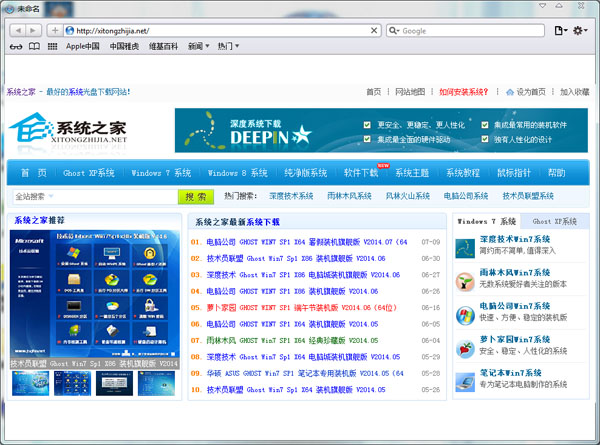Screen dimensions: 600x445
Task: Click the 深度技术Win7系统 sidebar icon
Action: (x=465, y=245)
